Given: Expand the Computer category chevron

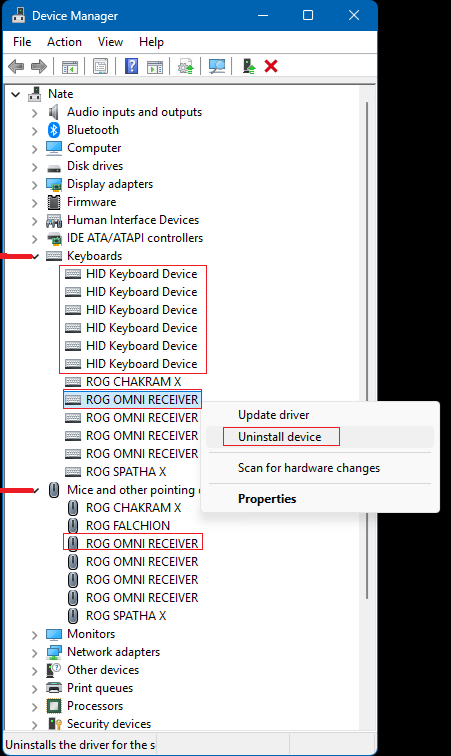Looking at the screenshot, I should click(x=34, y=149).
